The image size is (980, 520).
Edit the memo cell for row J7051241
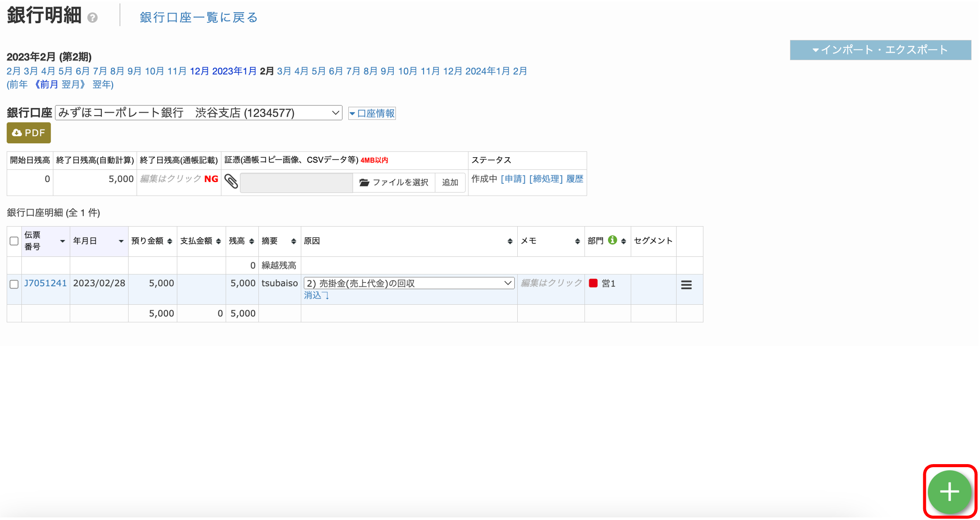[551, 283]
